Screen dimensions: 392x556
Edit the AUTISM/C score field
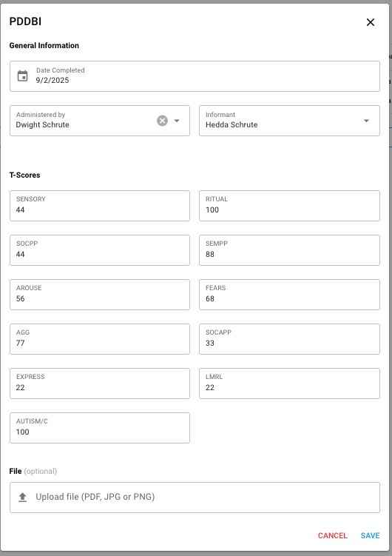pyautogui.click(x=100, y=428)
